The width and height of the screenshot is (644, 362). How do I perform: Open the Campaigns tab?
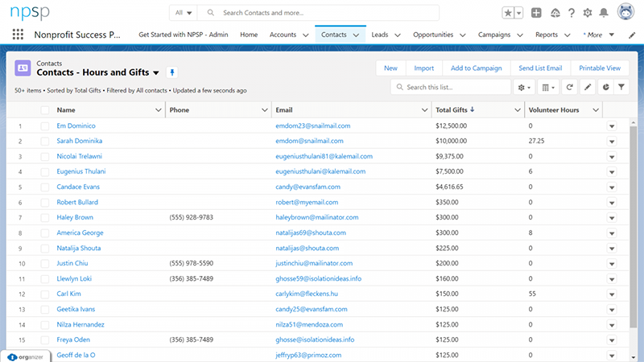(494, 35)
